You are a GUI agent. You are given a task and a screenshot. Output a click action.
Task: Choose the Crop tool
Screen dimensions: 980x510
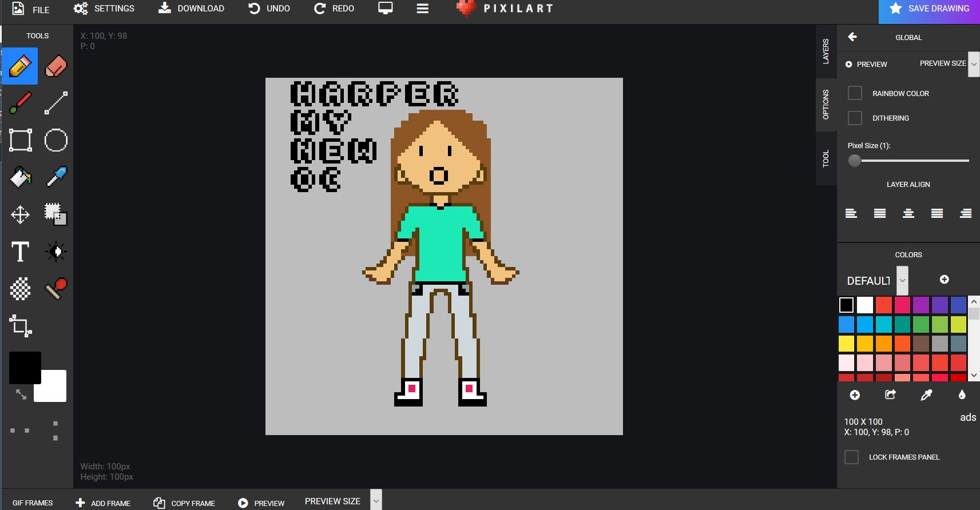point(20,326)
